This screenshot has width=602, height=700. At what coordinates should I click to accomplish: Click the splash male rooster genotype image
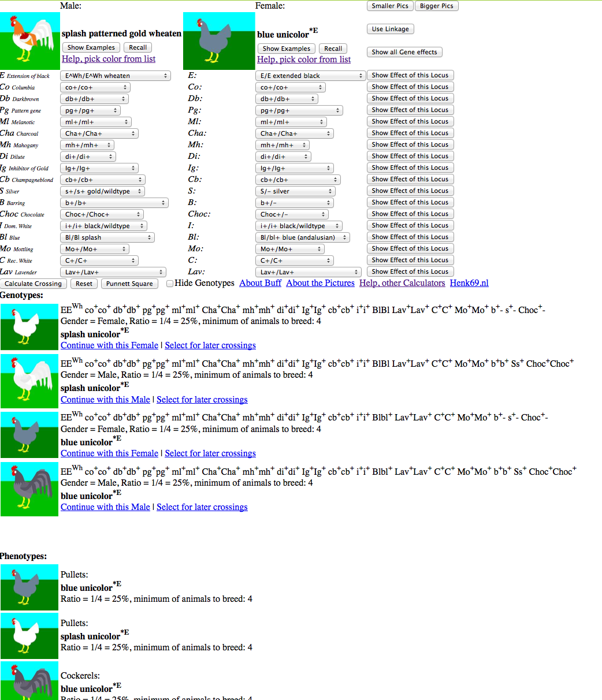click(x=29, y=381)
